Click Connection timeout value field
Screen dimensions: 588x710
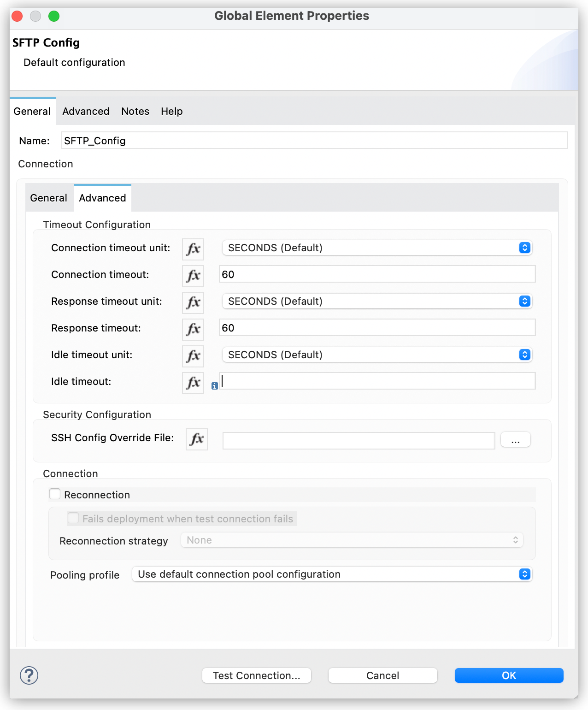coord(377,274)
